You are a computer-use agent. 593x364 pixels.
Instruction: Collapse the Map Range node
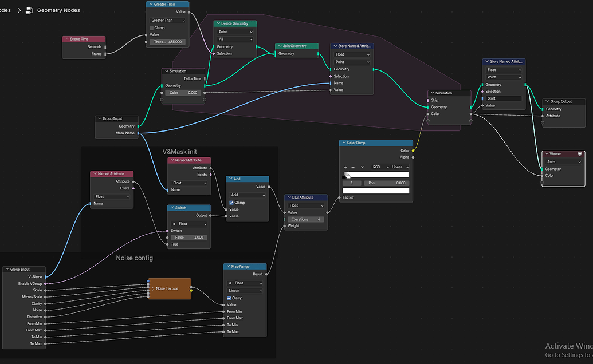click(x=228, y=267)
